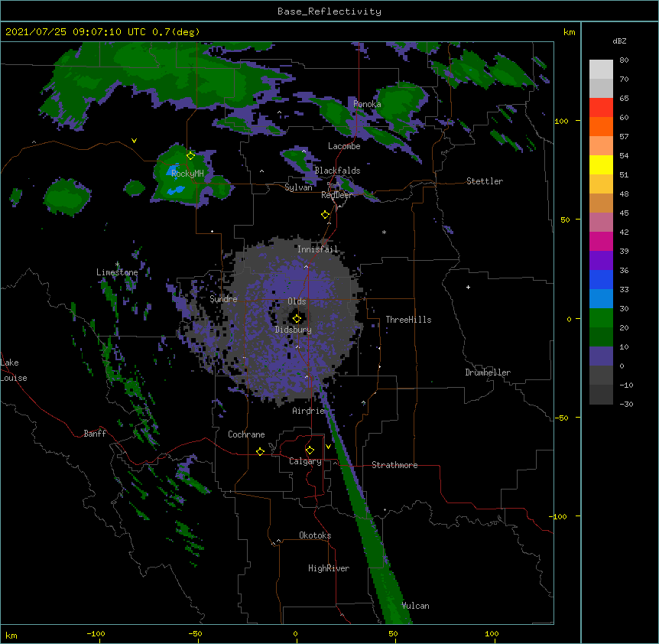
Task: Click the HighRiver city label
Action: 329,568
